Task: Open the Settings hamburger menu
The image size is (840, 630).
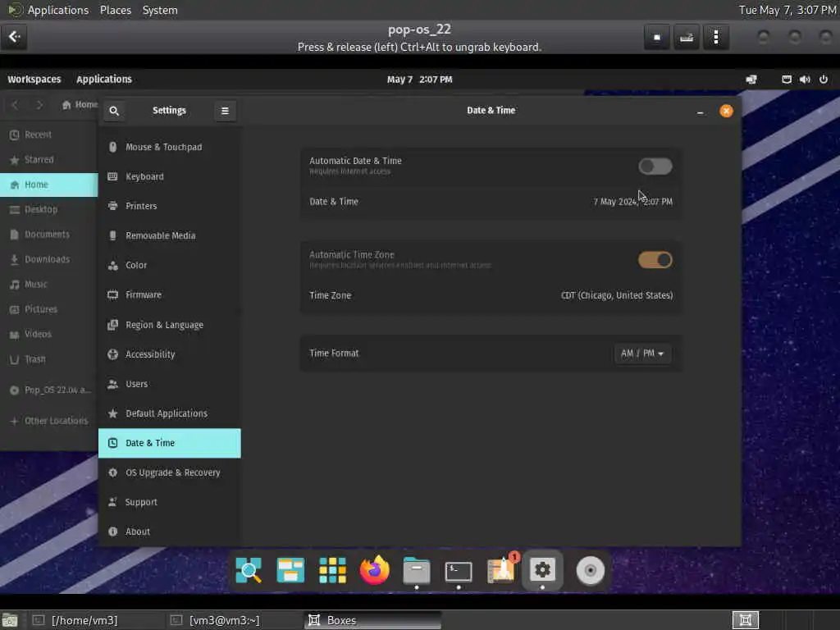Action: point(225,111)
